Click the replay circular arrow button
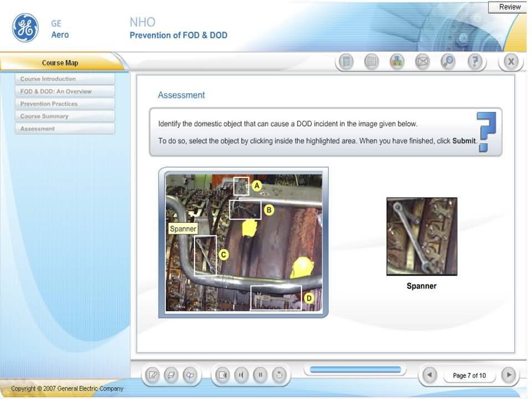The height and width of the screenshot is (399, 532). pos(279,375)
